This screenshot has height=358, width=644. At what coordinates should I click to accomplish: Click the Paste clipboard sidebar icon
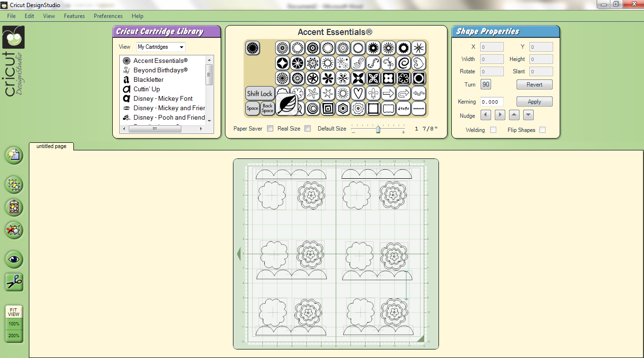[14, 207]
